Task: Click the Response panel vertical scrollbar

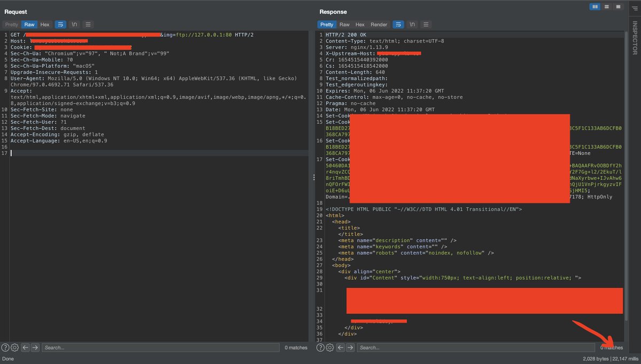Action: [626, 176]
